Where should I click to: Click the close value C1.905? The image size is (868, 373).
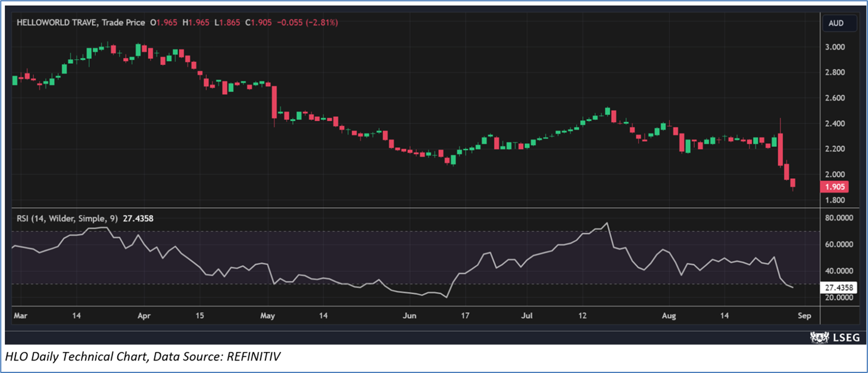258,23
